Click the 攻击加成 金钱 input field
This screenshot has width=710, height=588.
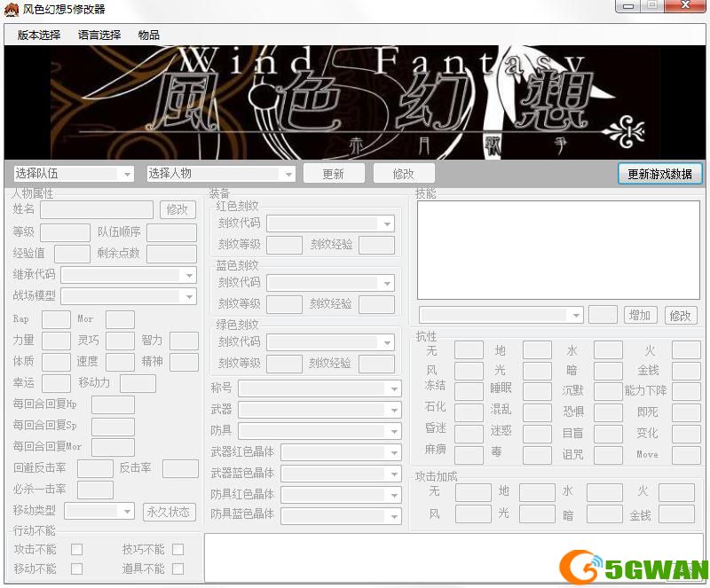click(x=676, y=514)
